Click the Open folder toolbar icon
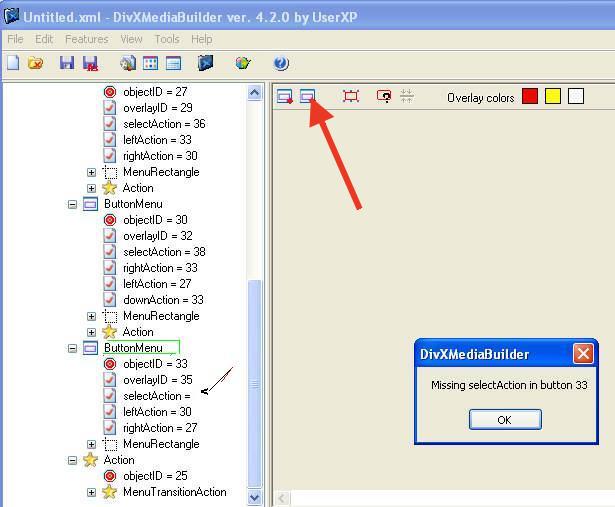The width and height of the screenshot is (615, 507). [x=35, y=63]
